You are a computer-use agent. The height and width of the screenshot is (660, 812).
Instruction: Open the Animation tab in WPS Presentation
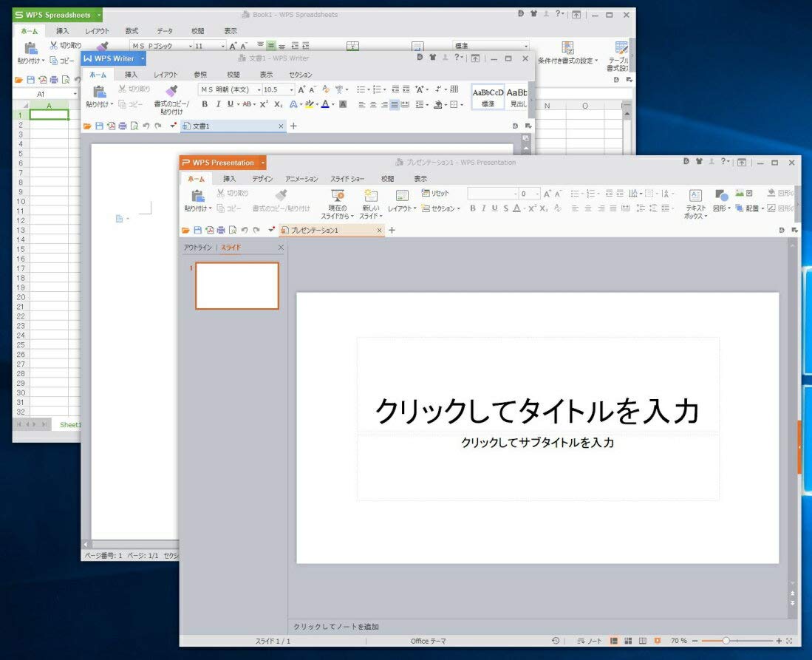[x=301, y=179]
